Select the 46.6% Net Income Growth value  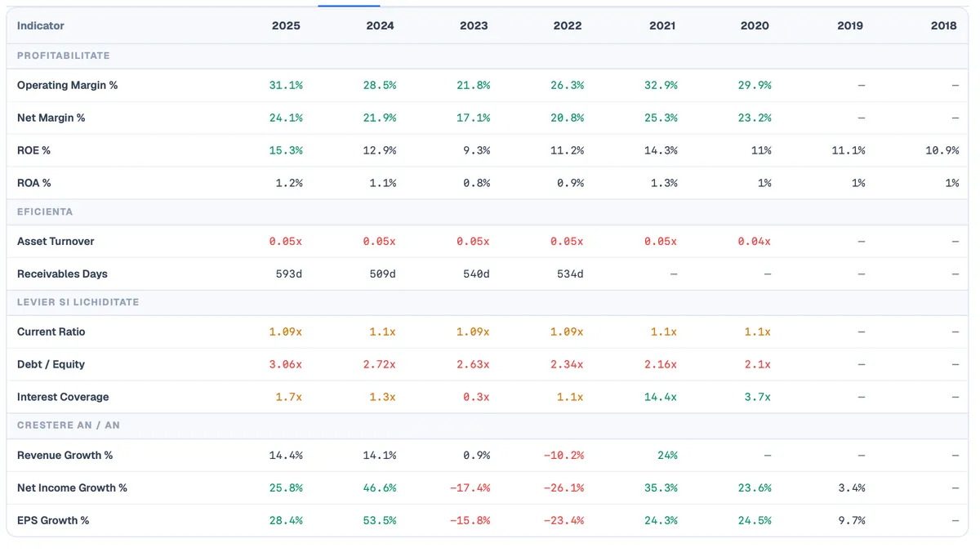coord(380,487)
